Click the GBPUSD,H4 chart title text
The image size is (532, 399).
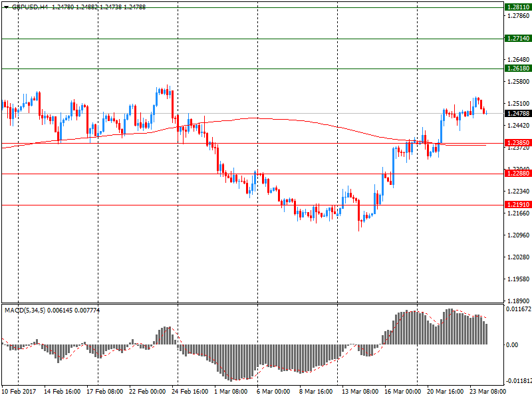click(x=30, y=7)
